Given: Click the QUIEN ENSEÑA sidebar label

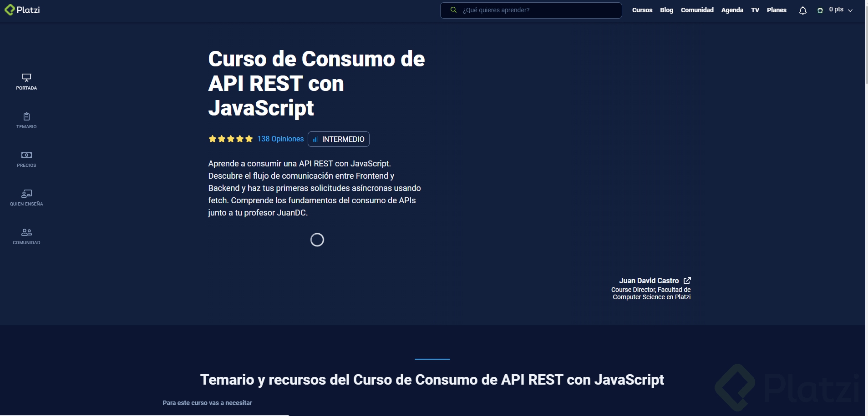Looking at the screenshot, I should click(x=26, y=204).
